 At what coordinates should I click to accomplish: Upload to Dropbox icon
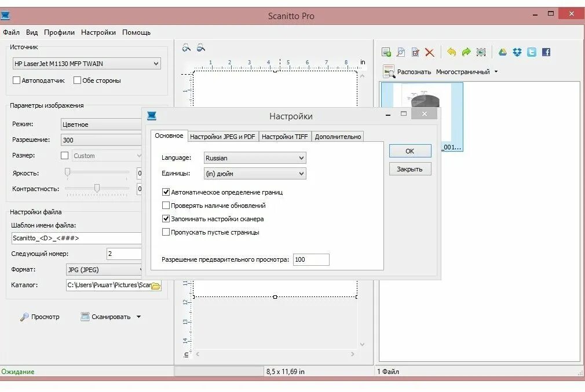click(x=517, y=52)
